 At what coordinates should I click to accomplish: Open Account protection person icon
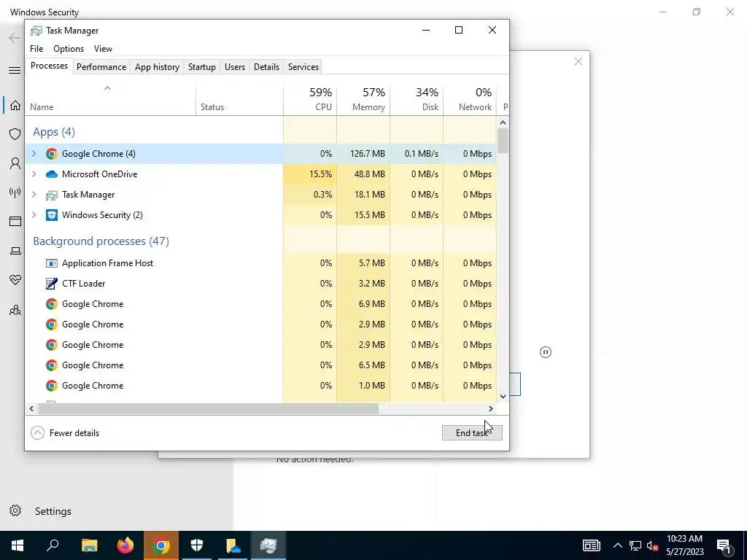coord(15,163)
